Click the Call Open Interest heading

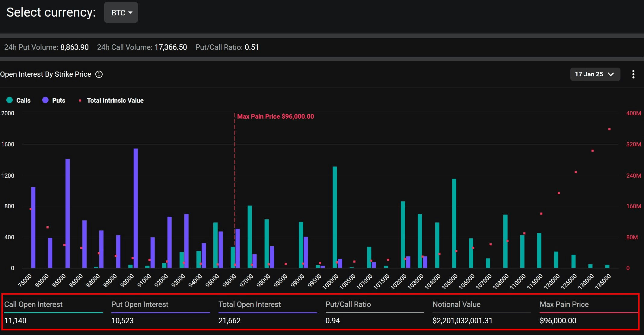[x=33, y=304]
